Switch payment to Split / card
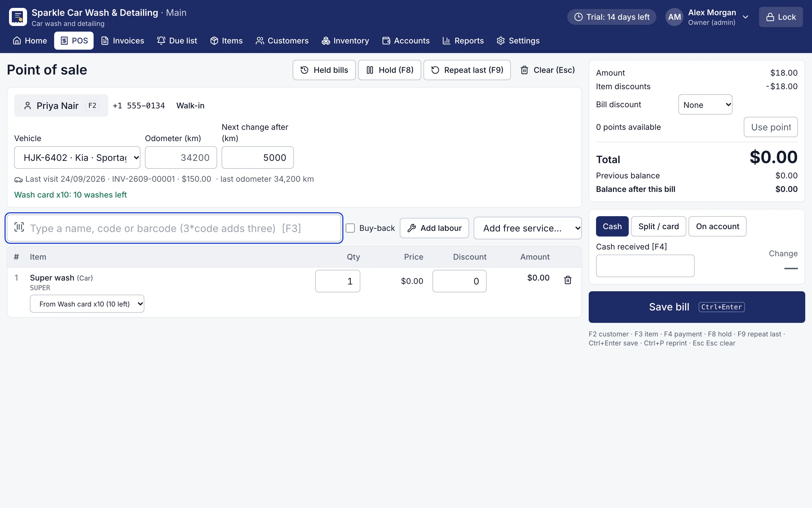This screenshot has height=508, width=812. click(x=658, y=226)
